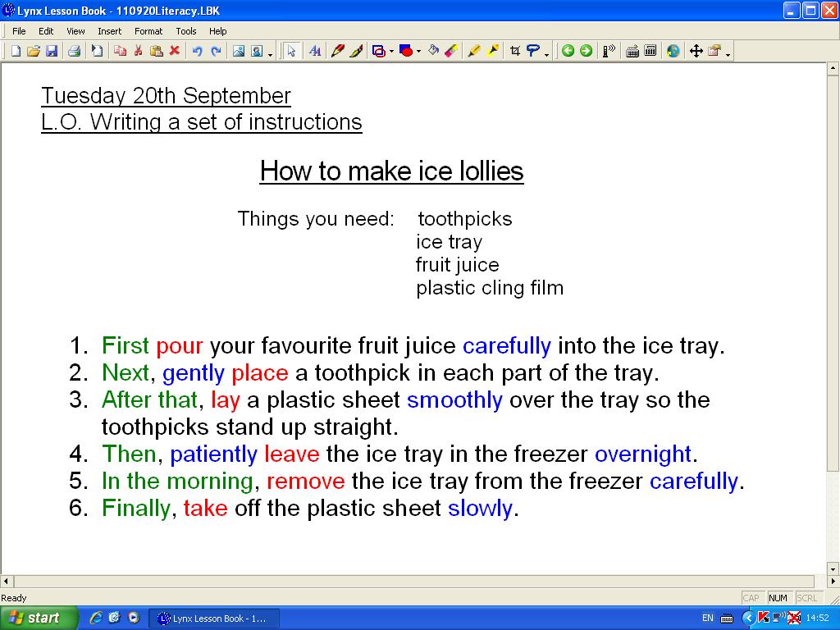The height and width of the screenshot is (630, 840).
Task: Launch the calculator tool
Action: click(x=651, y=50)
